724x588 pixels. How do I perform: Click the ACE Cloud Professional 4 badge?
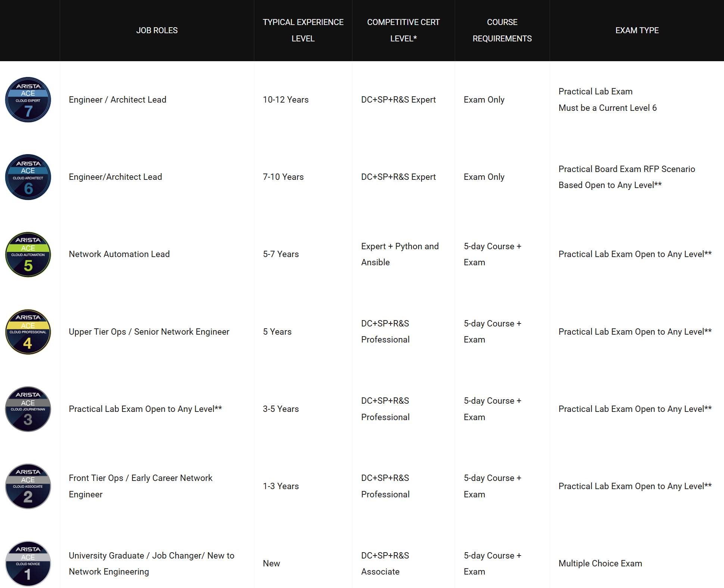pyautogui.click(x=28, y=332)
